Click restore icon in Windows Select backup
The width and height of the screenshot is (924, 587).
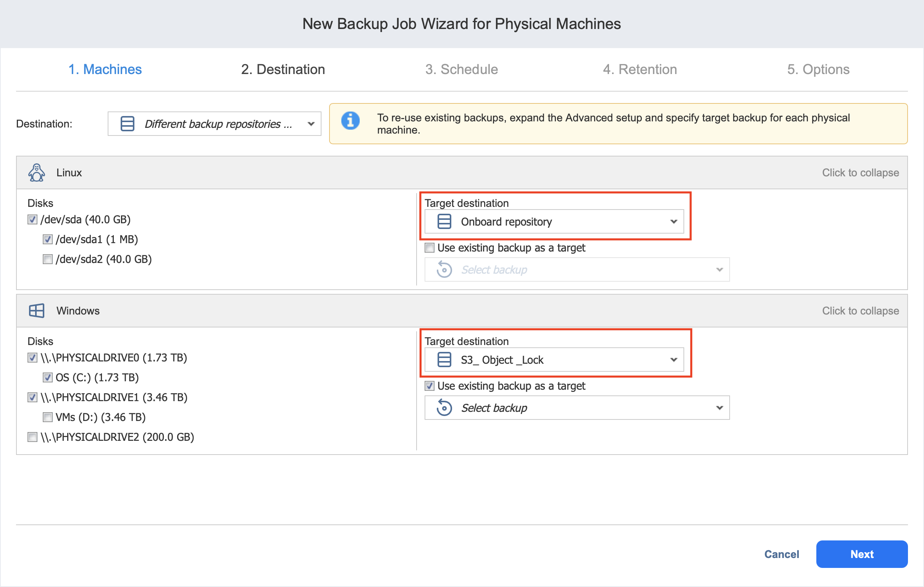pyautogui.click(x=444, y=408)
